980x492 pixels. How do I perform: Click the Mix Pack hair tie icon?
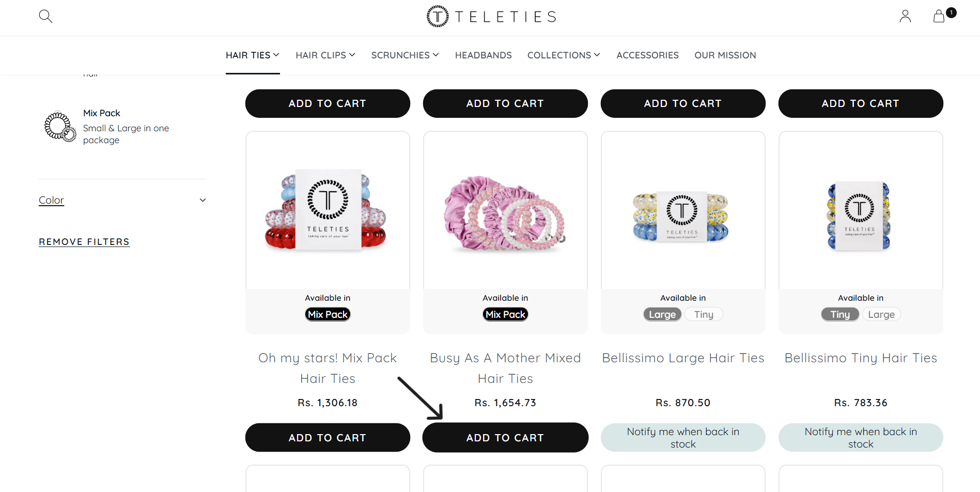(60, 127)
